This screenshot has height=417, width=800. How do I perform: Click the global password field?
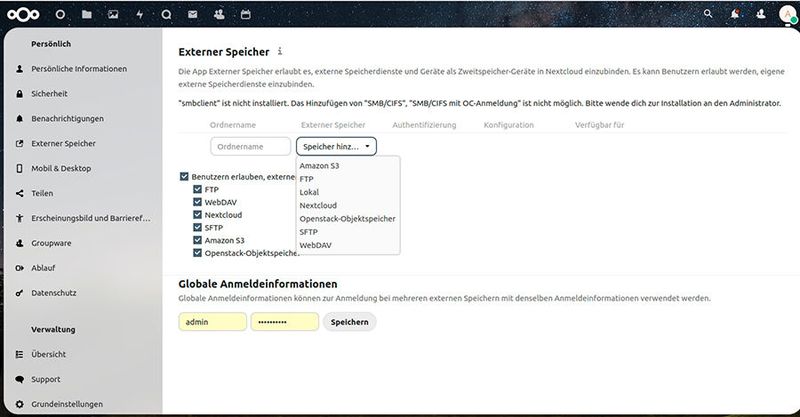(285, 322)
